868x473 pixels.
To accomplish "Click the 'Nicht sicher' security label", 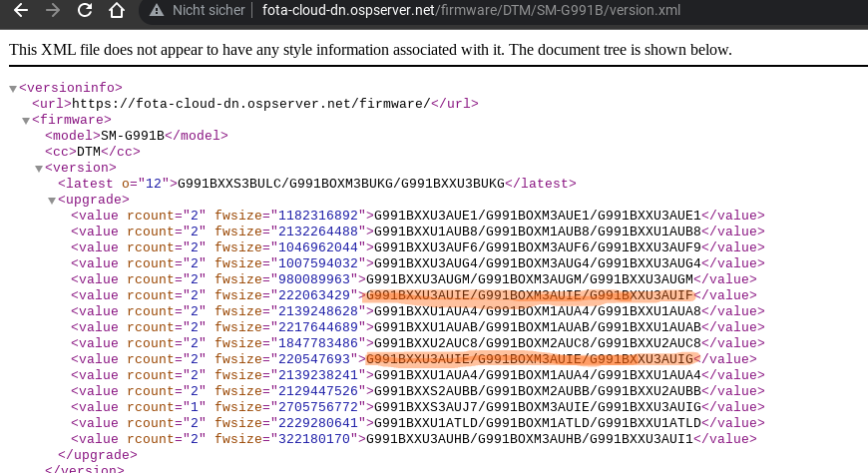I will click(209, 10).
